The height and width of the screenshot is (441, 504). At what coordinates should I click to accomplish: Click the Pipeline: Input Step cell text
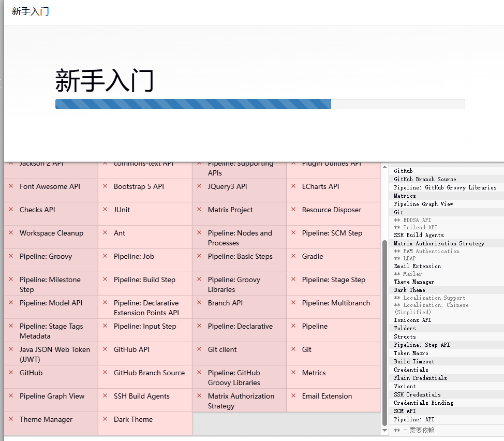pos(145,326)
